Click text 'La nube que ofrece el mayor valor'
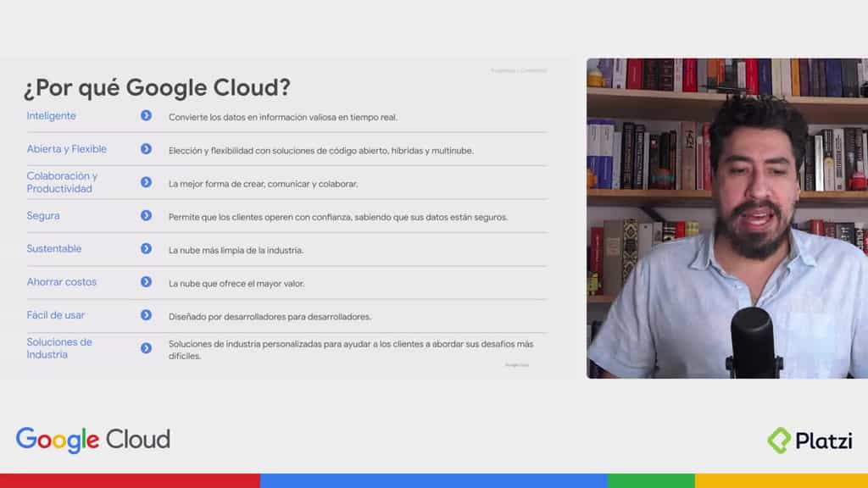The height and width of the screenshot is (488, 868). (x=236, y=283)
